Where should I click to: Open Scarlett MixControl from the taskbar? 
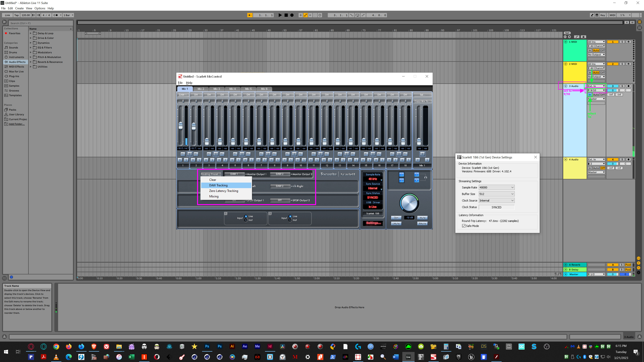[433, 357]
